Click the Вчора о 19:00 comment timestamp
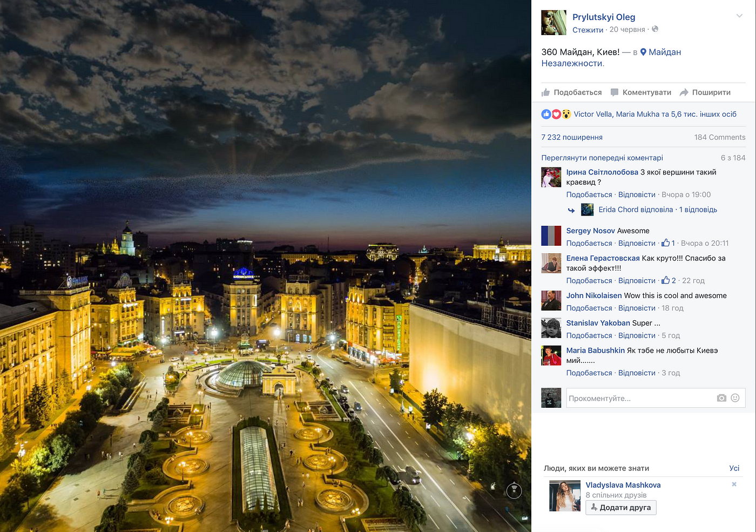 tap(686, 194)
